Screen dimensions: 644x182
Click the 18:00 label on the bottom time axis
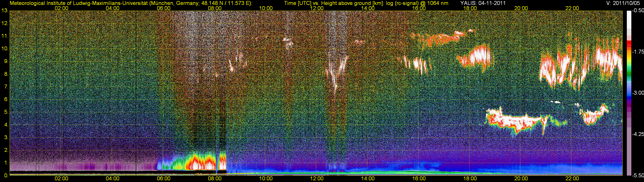[470, 179]
